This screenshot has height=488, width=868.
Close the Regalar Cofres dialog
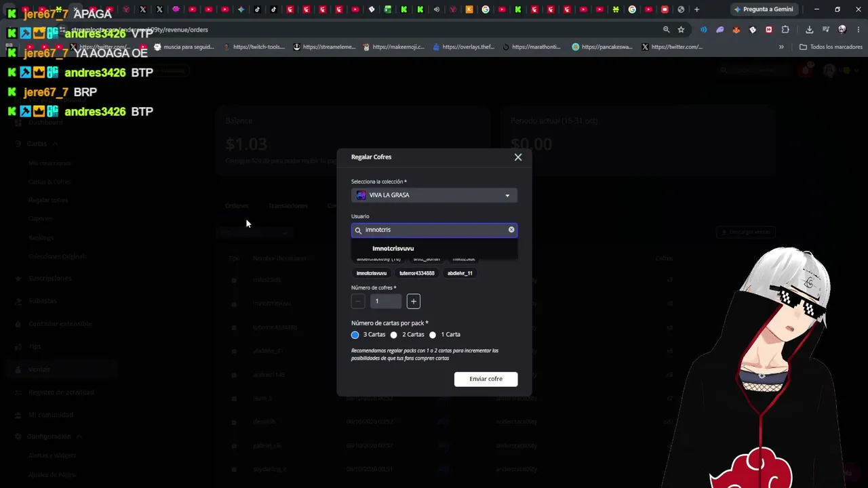[x=518, y=157]
